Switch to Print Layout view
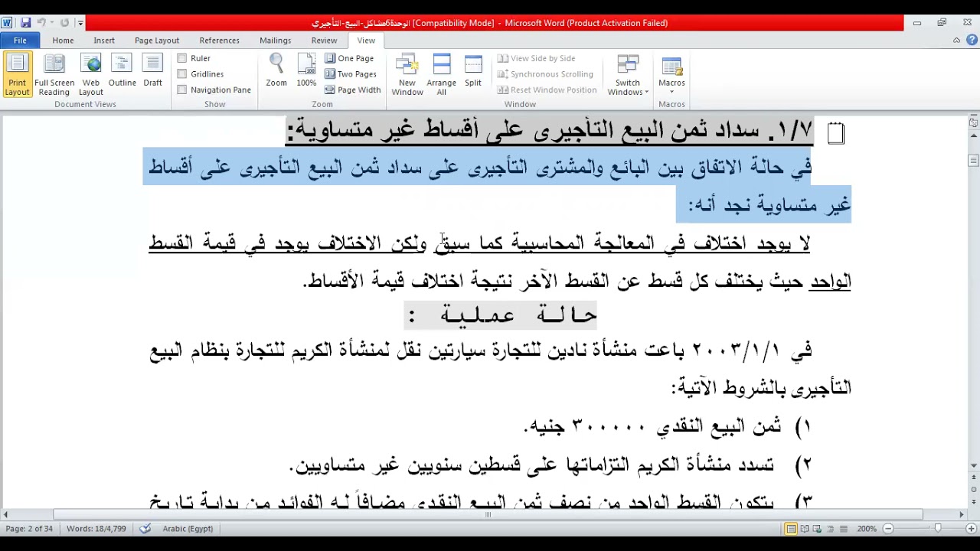Screen dimensions: 980x551 17,75
